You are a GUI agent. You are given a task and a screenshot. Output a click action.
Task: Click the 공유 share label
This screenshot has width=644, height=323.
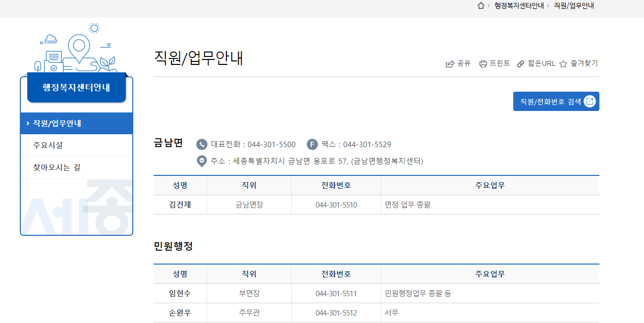[x=464, y=63]
